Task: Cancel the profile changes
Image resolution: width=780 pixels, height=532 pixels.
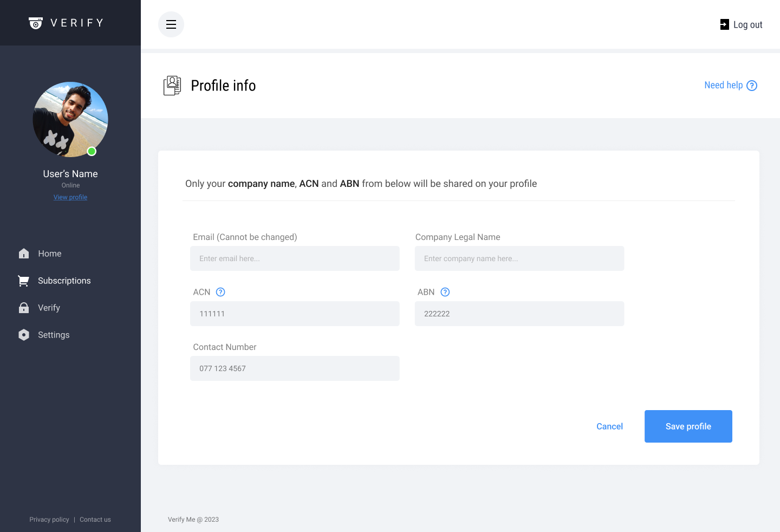Action: pos(609,426)
